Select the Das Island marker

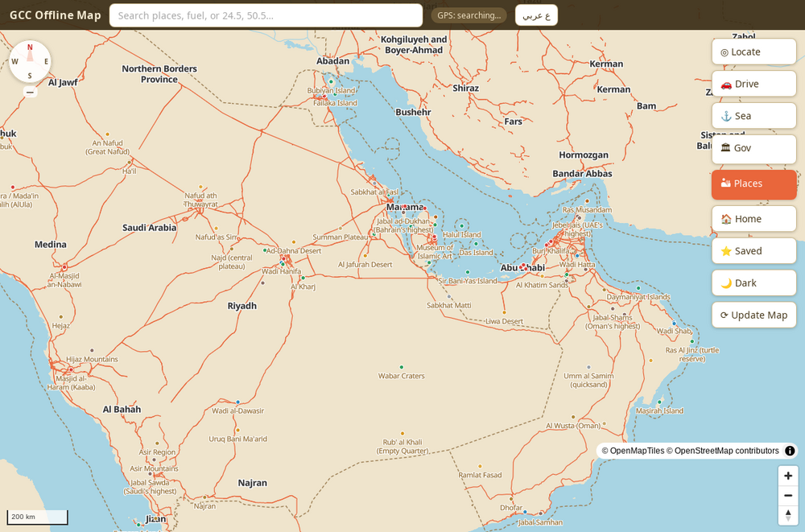(x=476, y=244)
